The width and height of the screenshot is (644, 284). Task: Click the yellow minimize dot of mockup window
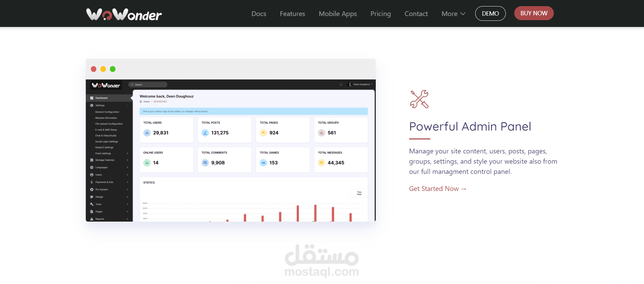(103, 69)
